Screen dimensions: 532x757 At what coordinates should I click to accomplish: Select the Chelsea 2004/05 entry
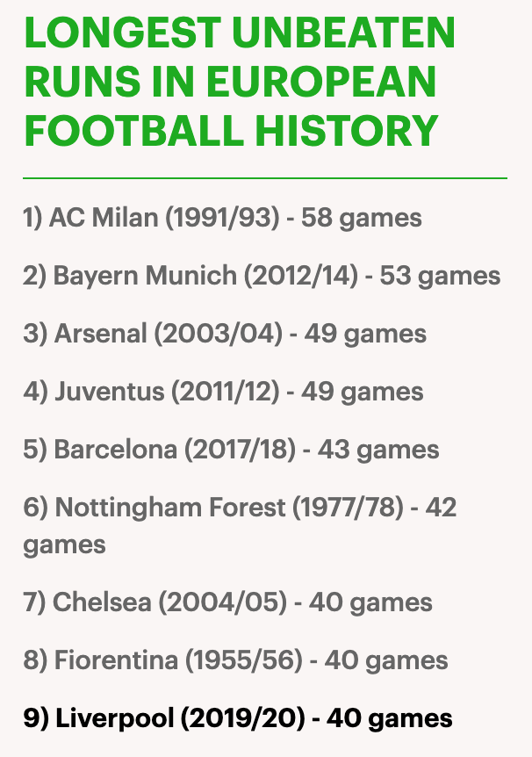tap(228, 603)
